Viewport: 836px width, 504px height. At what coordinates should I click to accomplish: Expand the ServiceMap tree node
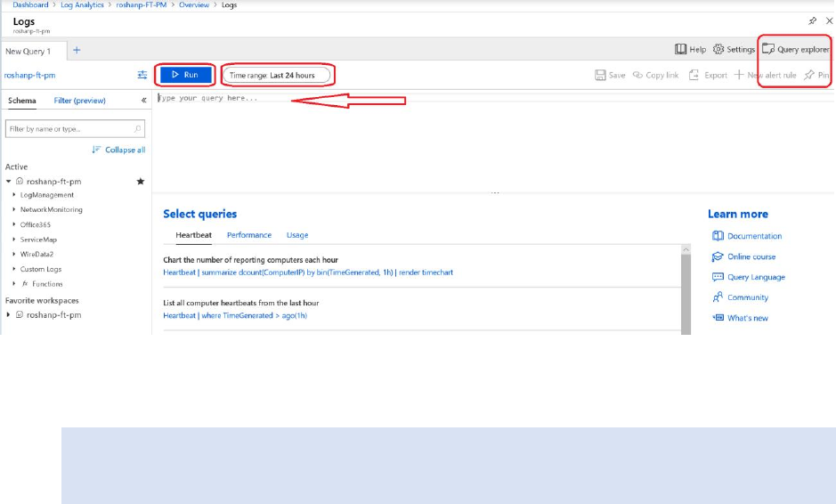(x=14, y=240)
